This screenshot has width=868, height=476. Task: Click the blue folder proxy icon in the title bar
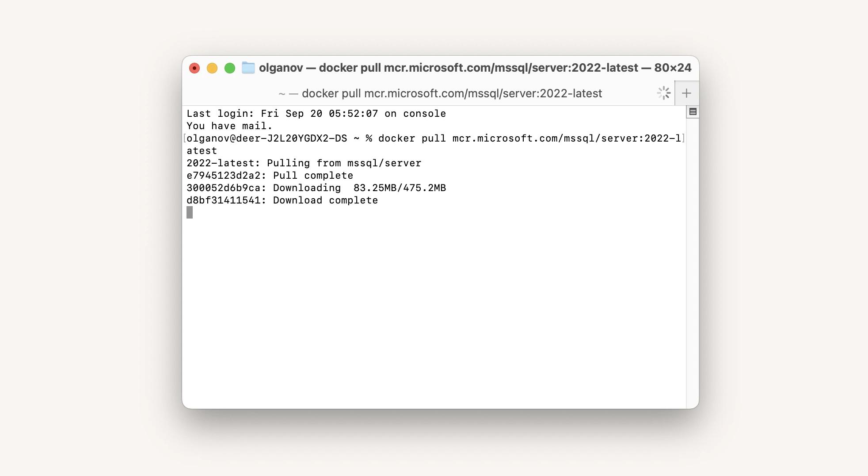point(248,68)
